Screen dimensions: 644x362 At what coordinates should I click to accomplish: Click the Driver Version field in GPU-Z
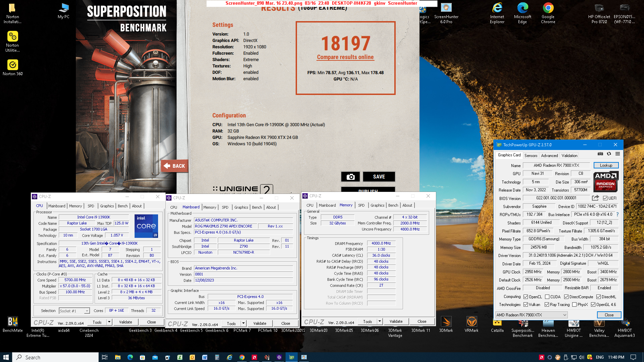point(571,255)
